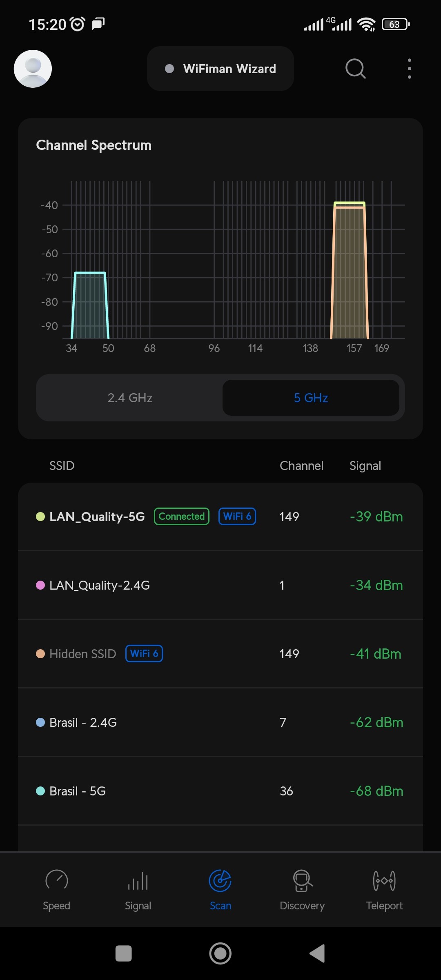Open the user profile avatar
Viewport: 441px width, 980px height.
33,69
